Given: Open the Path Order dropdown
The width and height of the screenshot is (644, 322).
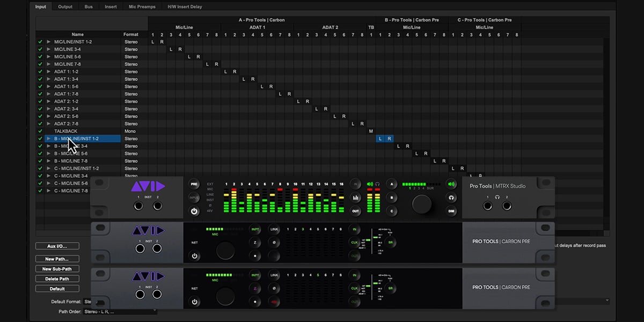Looking at the screenshot, I should pos(120,311).
